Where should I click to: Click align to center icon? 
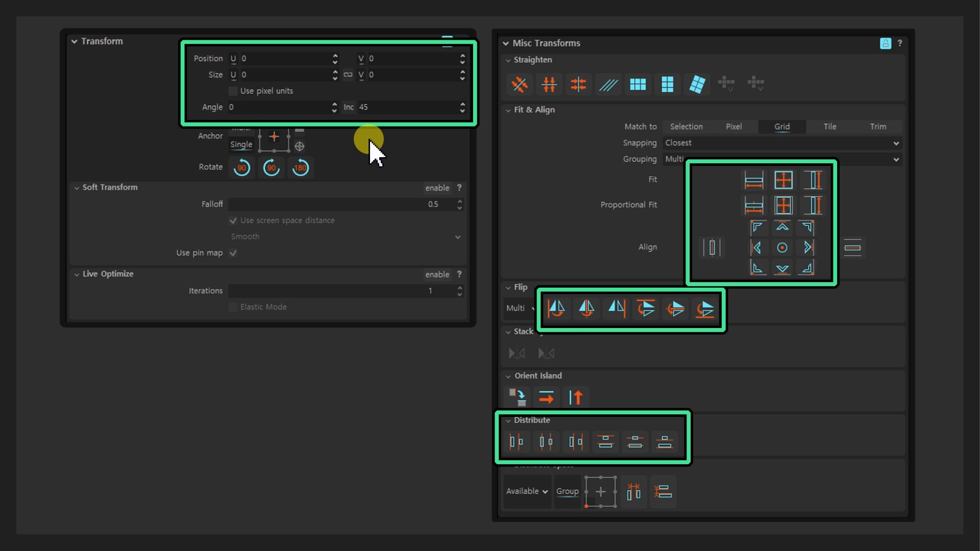coord(782,248)
